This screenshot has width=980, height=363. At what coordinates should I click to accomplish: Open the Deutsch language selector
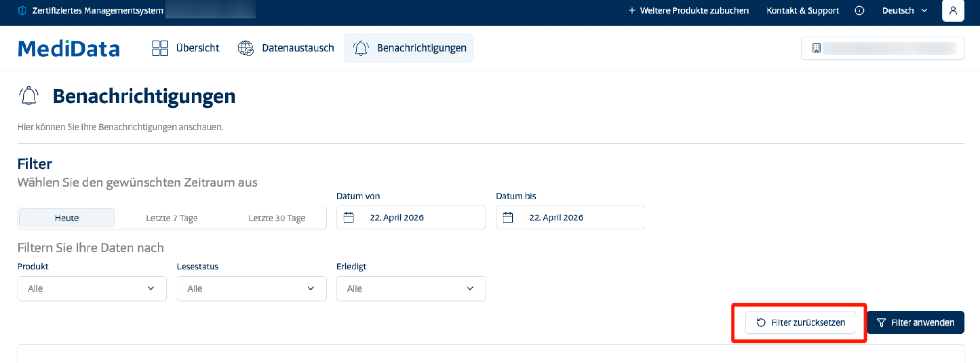click(x=904, y=10)
